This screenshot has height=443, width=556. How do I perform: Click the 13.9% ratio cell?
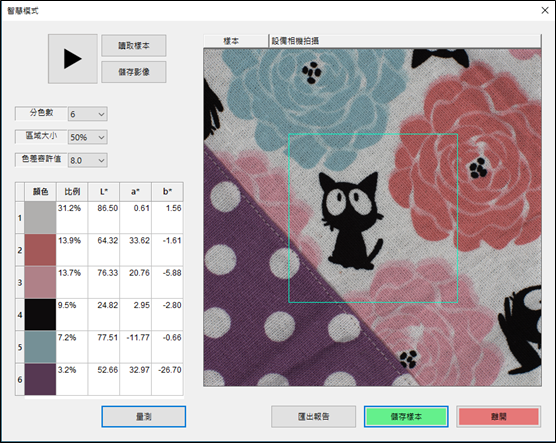tap(72, 250)
